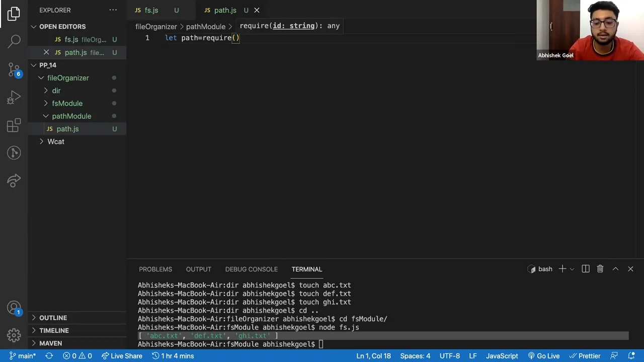This screenshot has width=644, height=362.
Task: Switch to the fs.js editor tab
Action: 151,10
